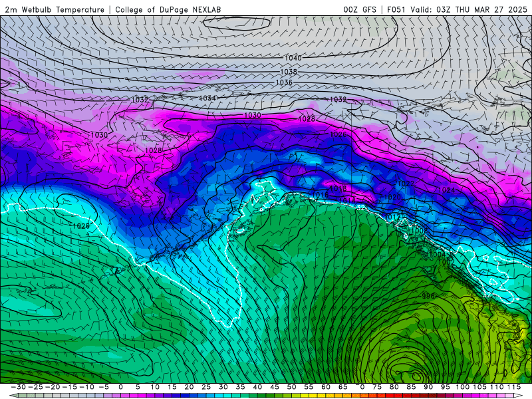This screenshot has width=532, height=399.
Task: Click the closed contour above the 1040 label
Action: click(237, 23)
